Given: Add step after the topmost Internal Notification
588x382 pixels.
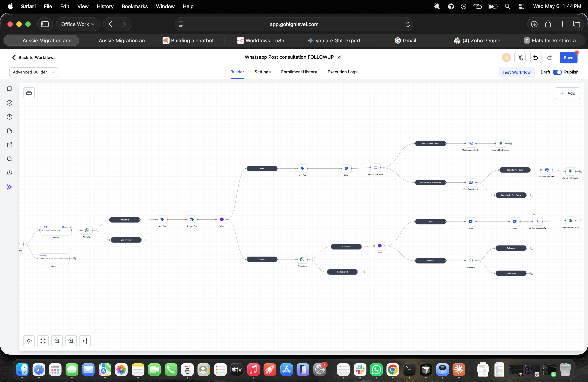Looking at the screenshot, I should tap(511, 143).
